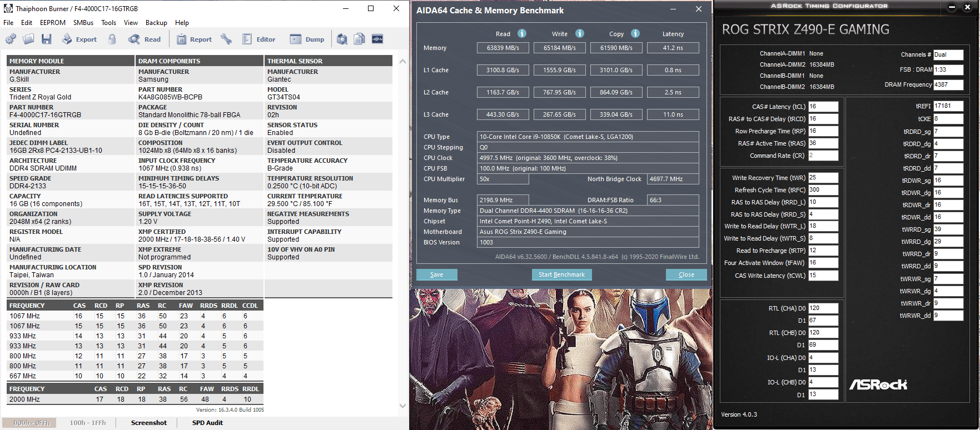
Task: Click the Export toolbar button
Action: point(79,39)
